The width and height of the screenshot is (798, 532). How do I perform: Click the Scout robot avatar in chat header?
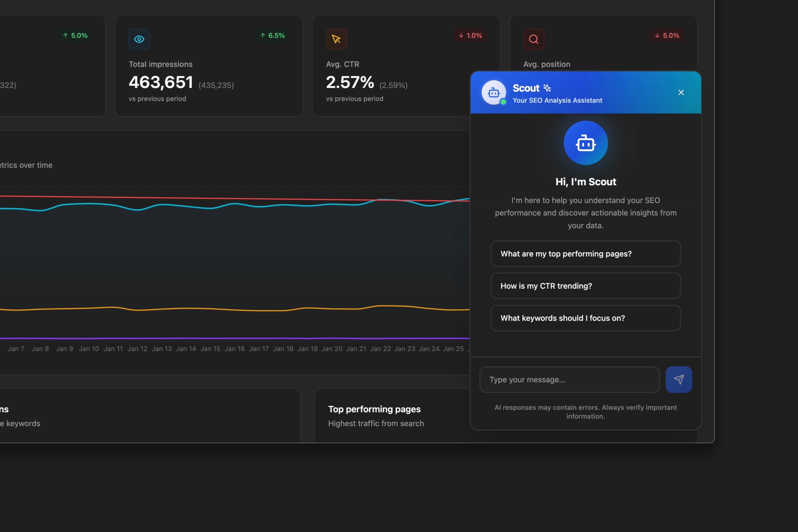pos(494,92)
